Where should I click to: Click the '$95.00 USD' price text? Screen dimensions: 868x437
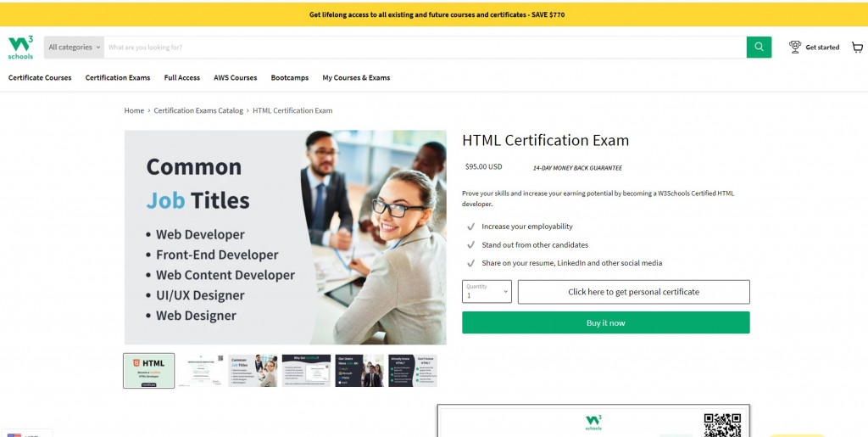coord(483,166)
